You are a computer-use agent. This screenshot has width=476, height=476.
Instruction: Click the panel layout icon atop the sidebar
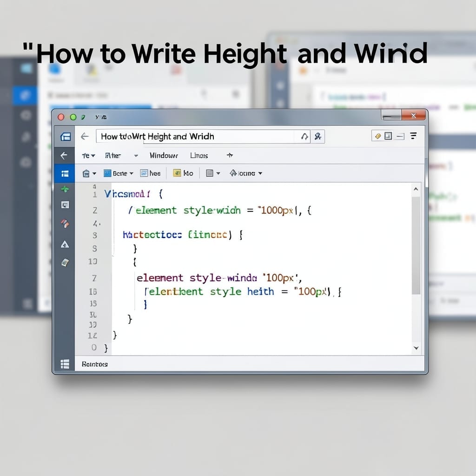pyautogui.click(x=65, y=137)
